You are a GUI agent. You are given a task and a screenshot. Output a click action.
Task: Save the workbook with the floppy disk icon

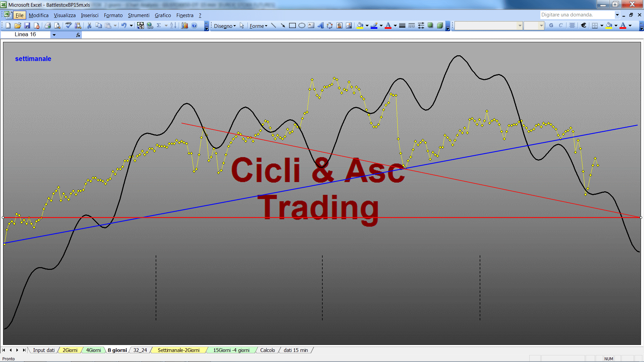(x=27, y=25)
